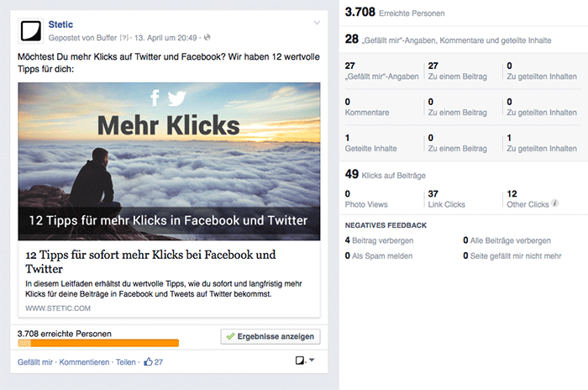Screen dimensions: 588x390
Task: Click the 1 Geteilte Inhalte total
Action: [x=371, y=143]
